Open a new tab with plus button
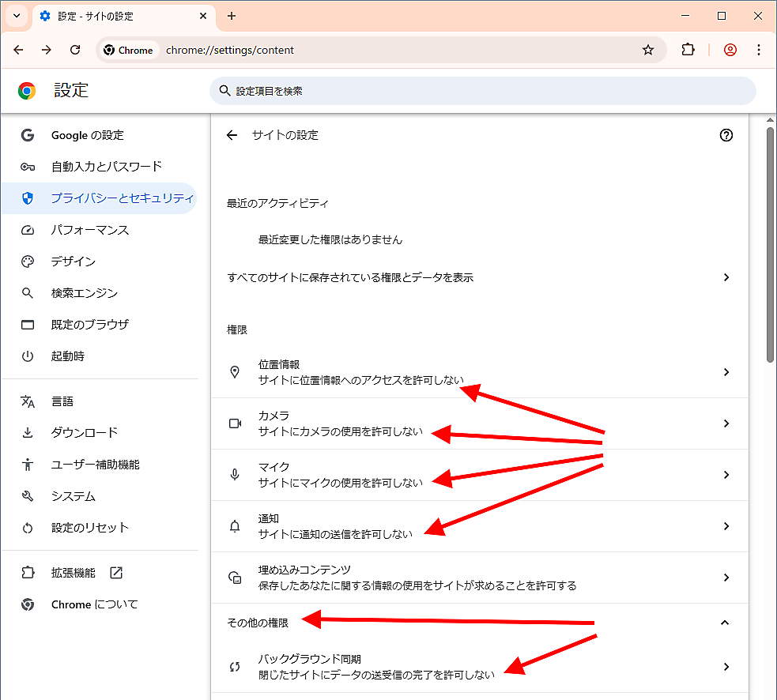The image size is (777, 700). point(232,16)
